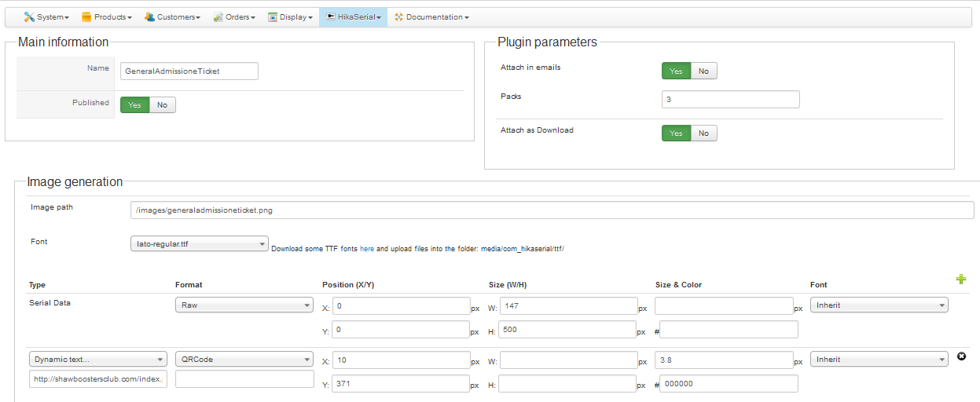
Task: Click the Customers people icon
Action: tap(149, 16)
